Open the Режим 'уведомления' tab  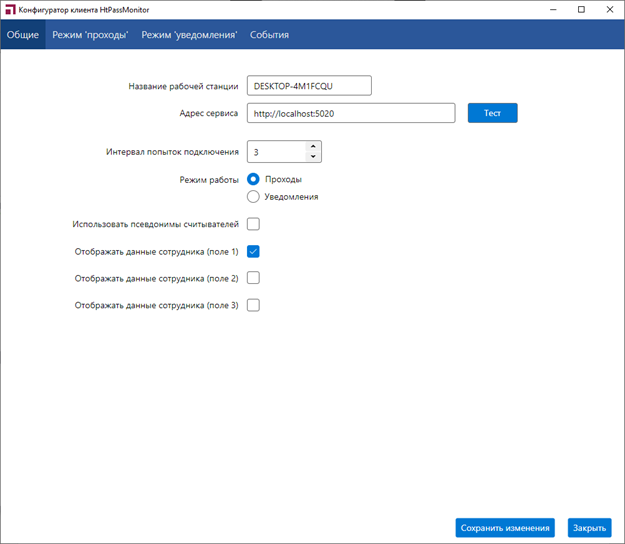pos(189,35)
